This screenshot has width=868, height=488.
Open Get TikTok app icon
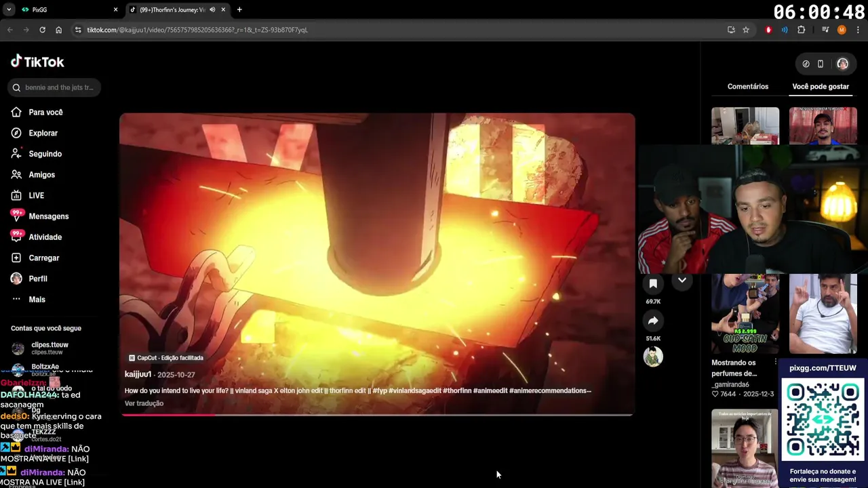(x=806, y=64)
